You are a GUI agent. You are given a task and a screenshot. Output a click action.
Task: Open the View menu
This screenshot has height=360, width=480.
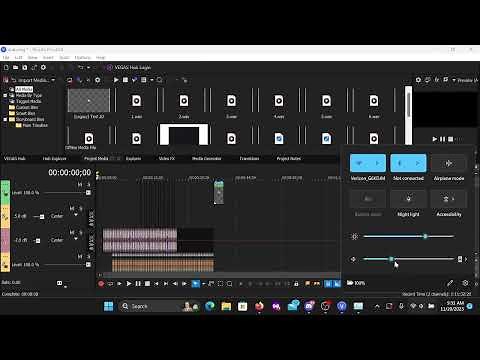pos(32,58)
